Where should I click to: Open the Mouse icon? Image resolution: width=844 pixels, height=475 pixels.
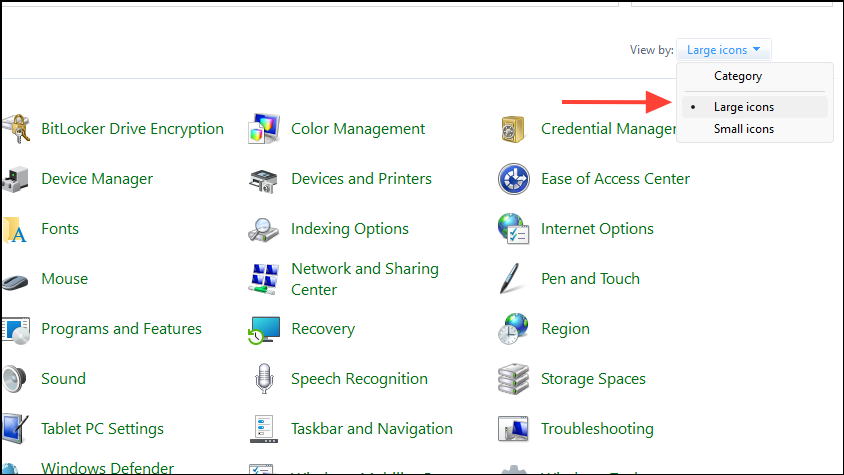15,281
